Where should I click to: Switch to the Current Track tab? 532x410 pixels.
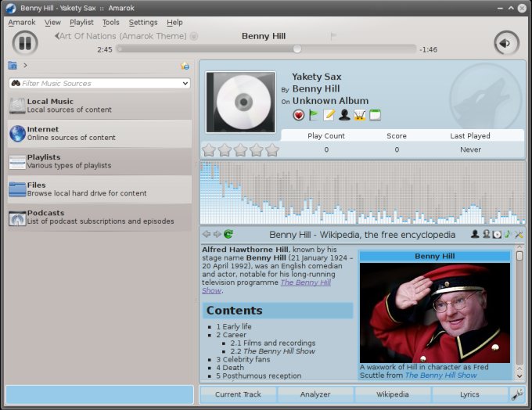click(x=238, y=394)
